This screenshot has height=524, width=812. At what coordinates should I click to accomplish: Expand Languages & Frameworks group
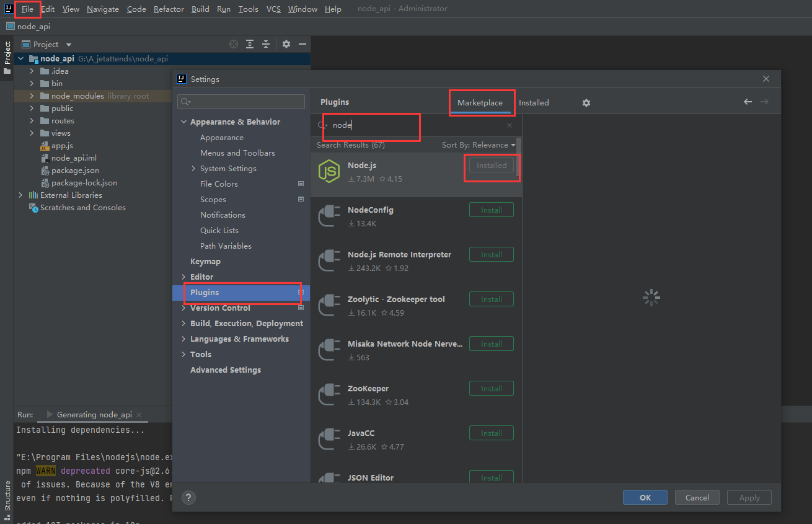183,339
